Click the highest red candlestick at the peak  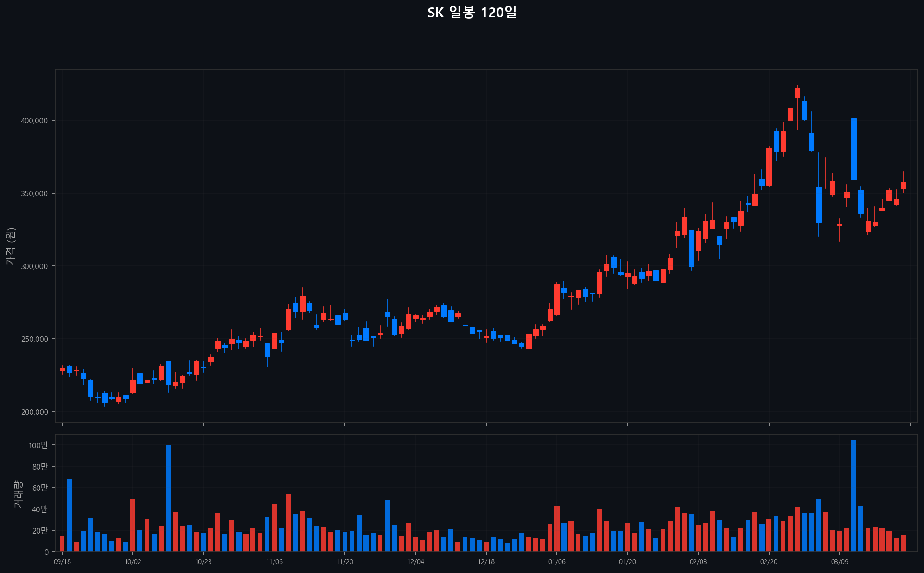[797, 93]
